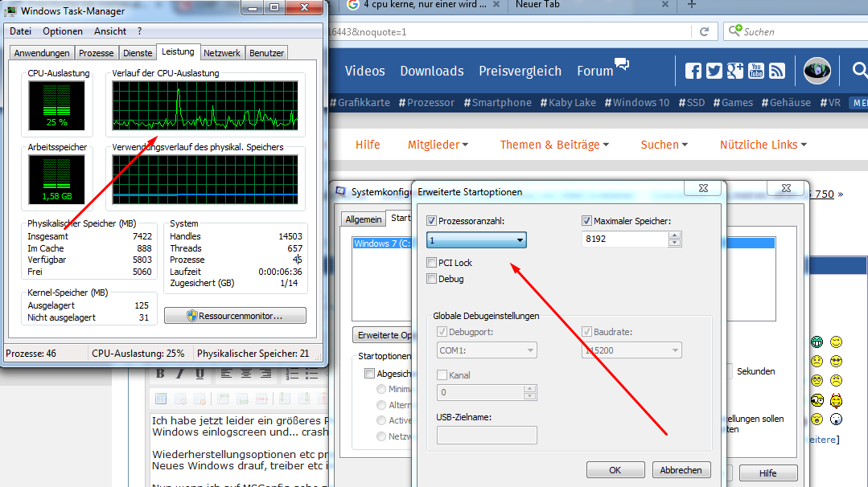Uncheck the Maximaler Speicher checkbox
868x487 pixels.
(x=586, y=220)
